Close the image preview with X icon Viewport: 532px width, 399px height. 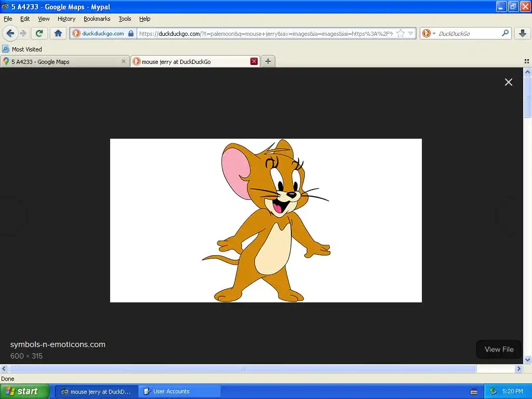[508, 82]
